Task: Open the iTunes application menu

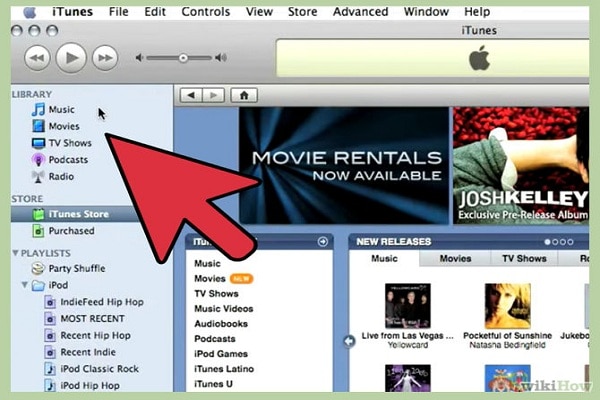Action: pyautogui.click(x=72, y=12)
